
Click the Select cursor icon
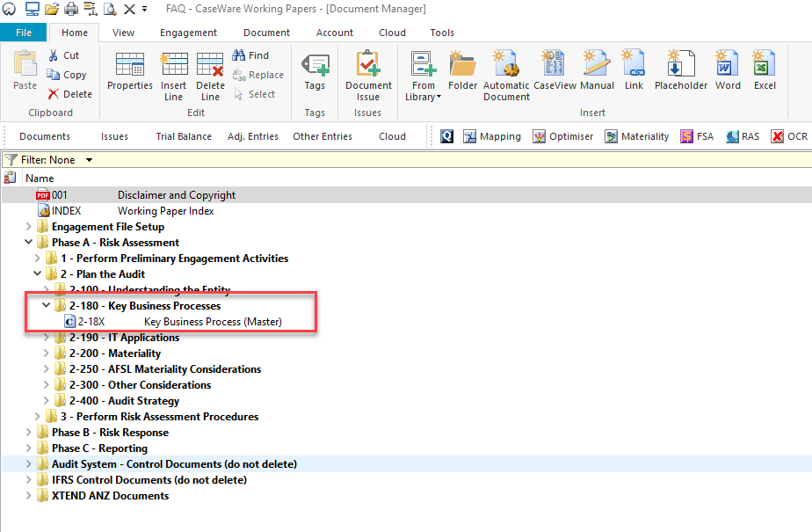click(238, 94)
